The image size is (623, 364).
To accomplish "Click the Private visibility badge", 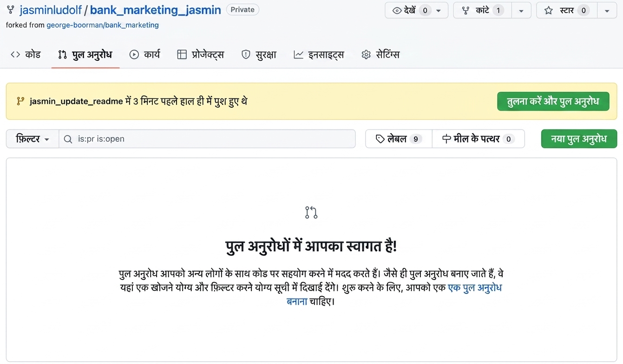I will (243, 10).
